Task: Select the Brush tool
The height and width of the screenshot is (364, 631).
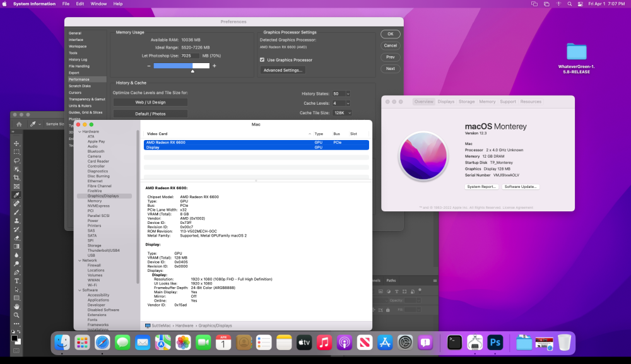Action: 16,212
